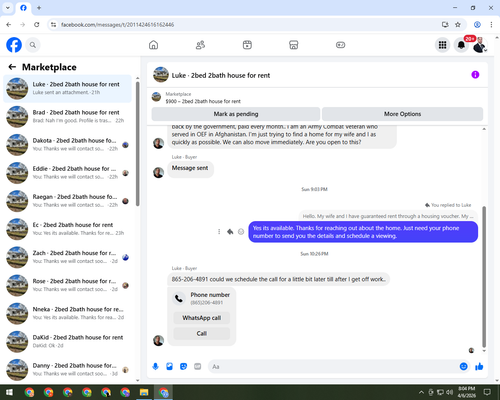Send a thumbs-up like
Image resolution: width=500 pixels, height=400 pixels.
coord(479,367)
